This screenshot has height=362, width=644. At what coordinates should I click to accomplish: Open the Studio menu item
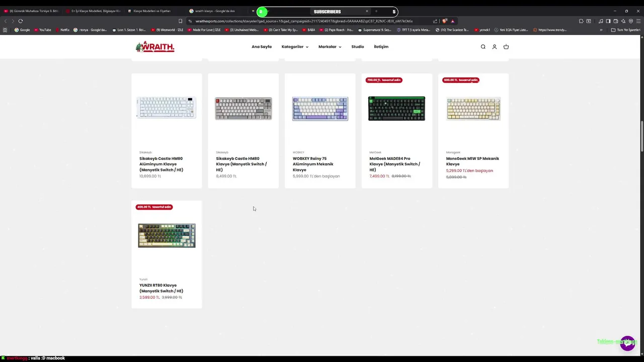(358, 47)
